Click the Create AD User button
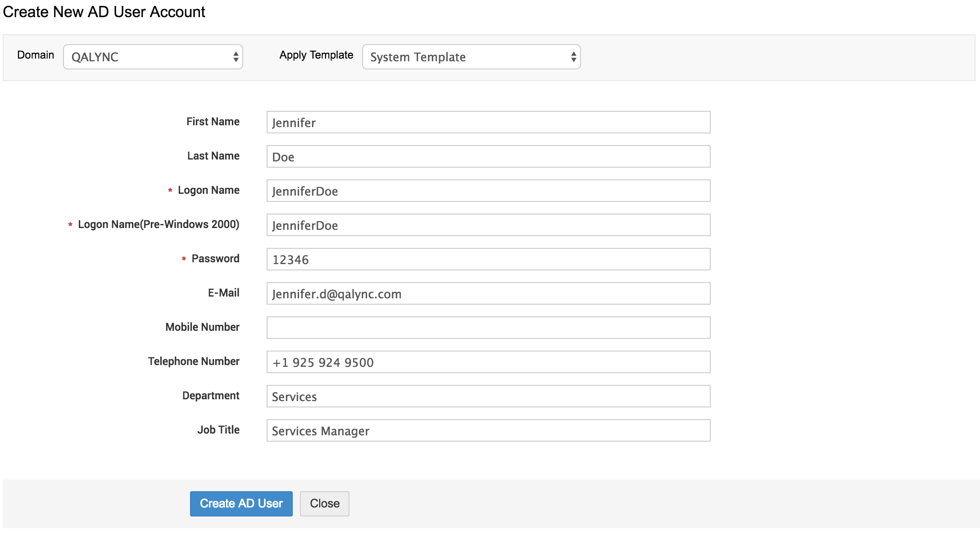The width and height of the screenshot is (980, 539). [x=241, y=503]
